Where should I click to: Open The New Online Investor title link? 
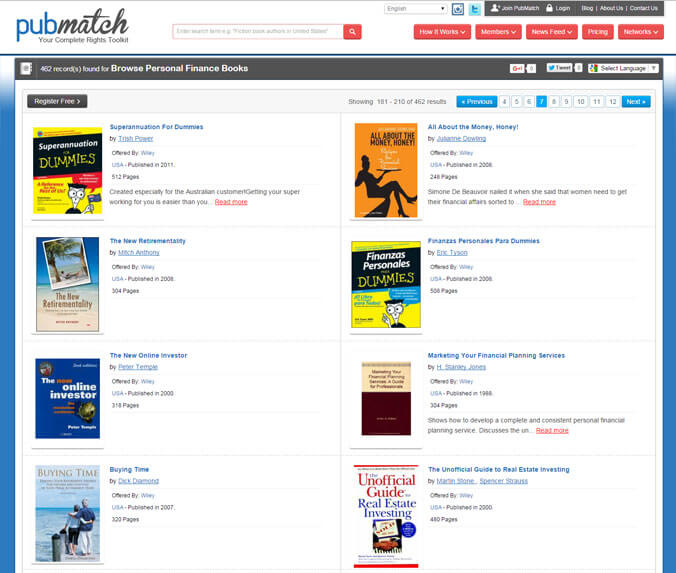pyautogui.click(x=148, y=355)
